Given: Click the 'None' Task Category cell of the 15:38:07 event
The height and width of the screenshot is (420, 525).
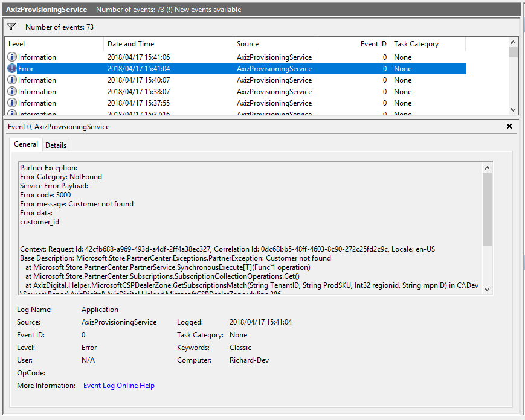Looking at the screenshot, I should (x=402, y=91).
